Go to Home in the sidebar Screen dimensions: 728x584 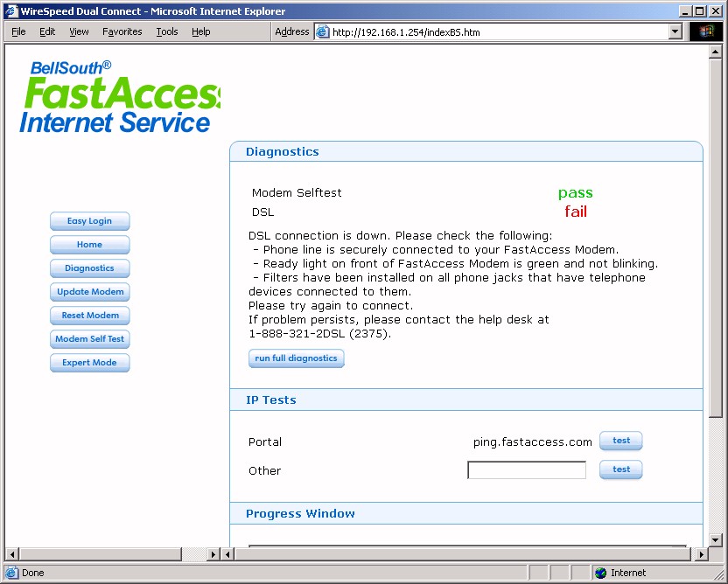click(89, 245)
